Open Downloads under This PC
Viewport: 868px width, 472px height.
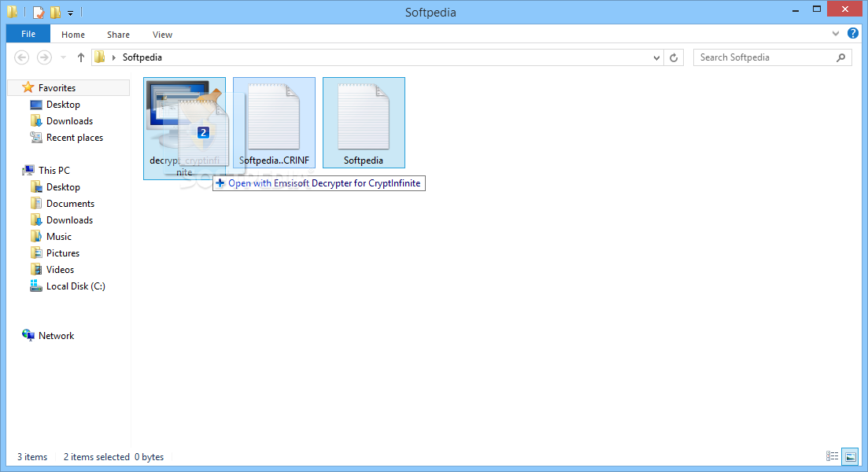pos(69,220)
